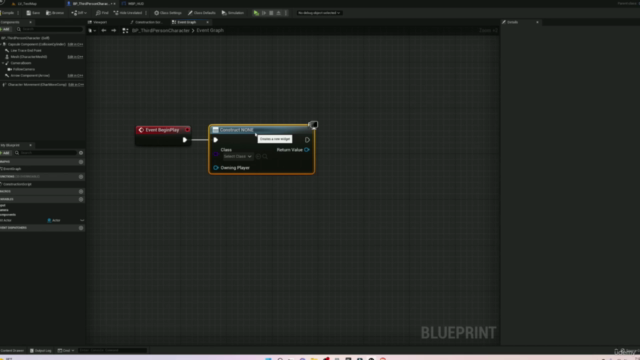The width and height of the screenshot is (640, 360).
Task: Switch to the Viewport tab
Action: pos(98,22)
